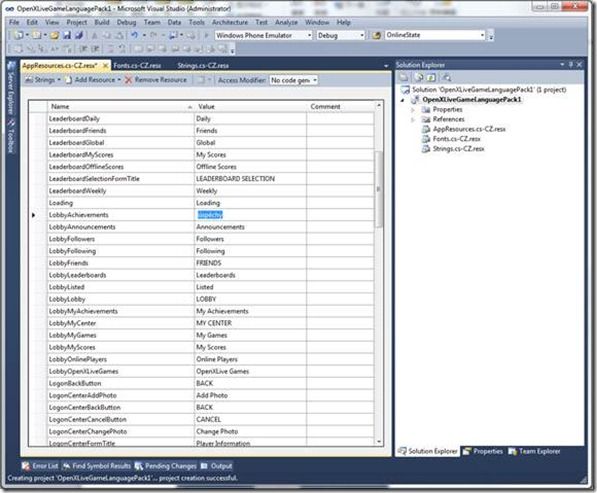This screenshot has width=597, height=493.
Task: Open the Server Explorer side panel
Action: click(11, 88)
